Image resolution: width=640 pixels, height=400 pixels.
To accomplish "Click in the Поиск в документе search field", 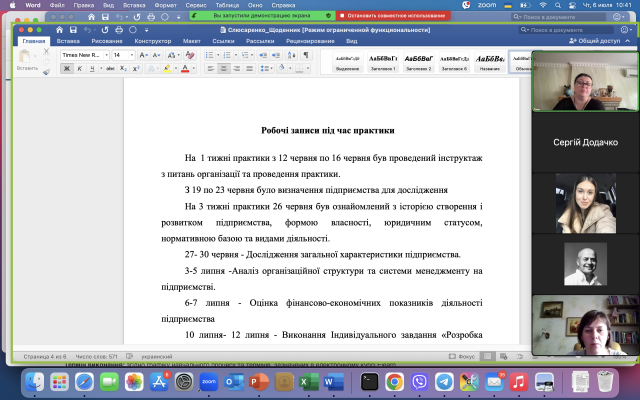I will pyautogui.click(x=567, y=30).
